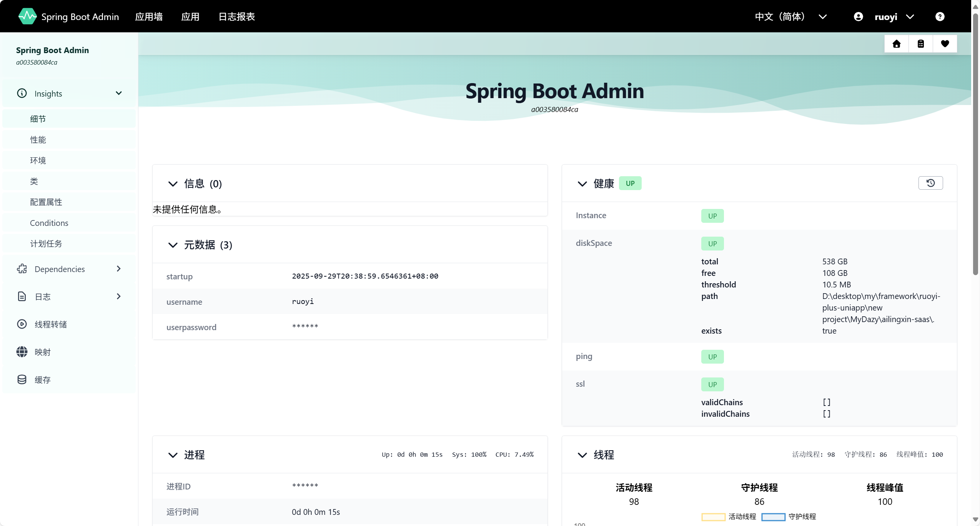Viewport: 980px width, 526px height.
Task: Collapse the 元数据 metadata panel
Action: (173, 245)
